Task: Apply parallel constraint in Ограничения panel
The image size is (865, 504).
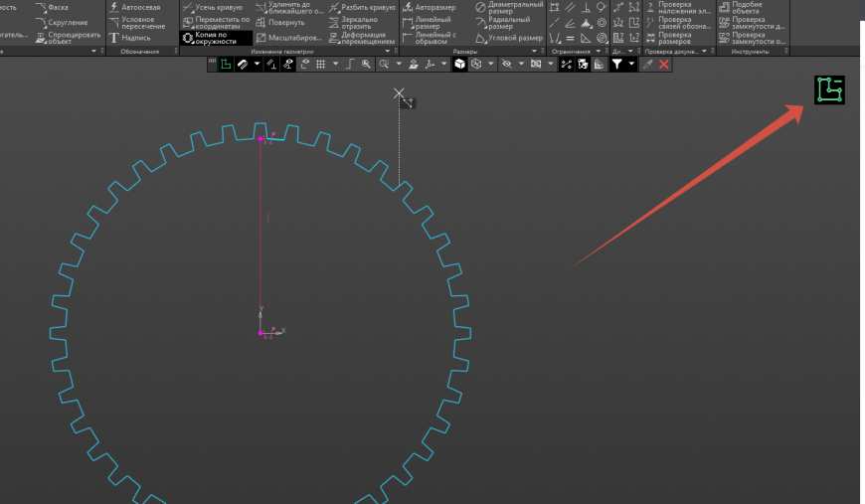Action: [x=571, y=7]
